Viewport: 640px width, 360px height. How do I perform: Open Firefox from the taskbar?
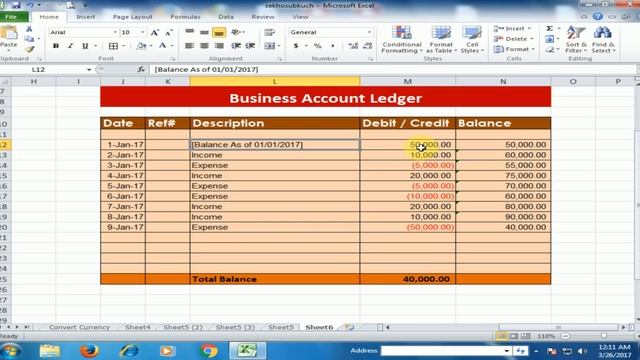[89, 351]
